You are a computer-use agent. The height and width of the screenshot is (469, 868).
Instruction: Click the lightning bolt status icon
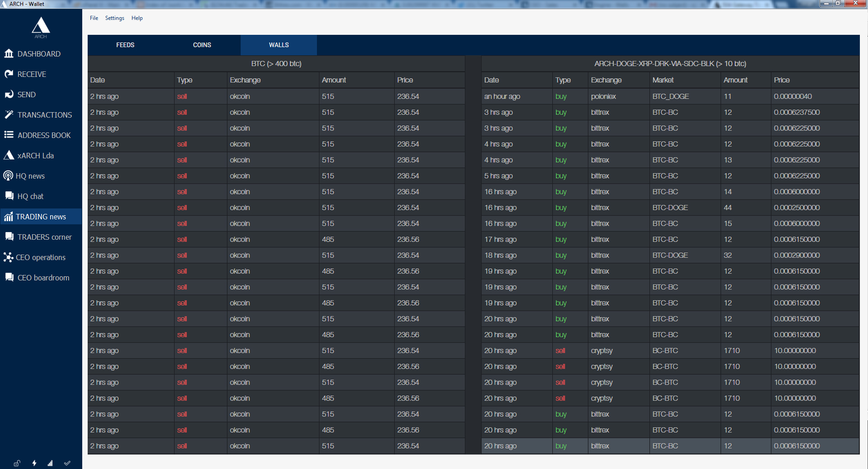pos(34,463)
